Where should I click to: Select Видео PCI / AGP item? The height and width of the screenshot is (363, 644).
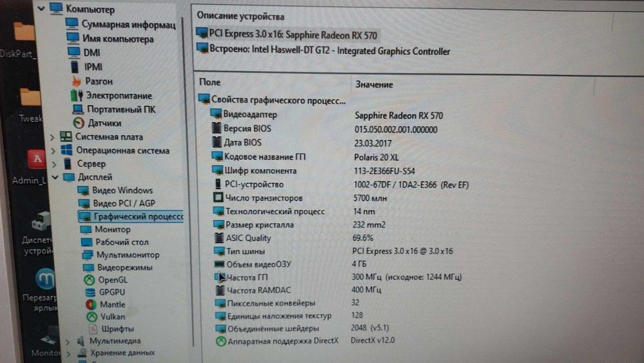(124, 203)
